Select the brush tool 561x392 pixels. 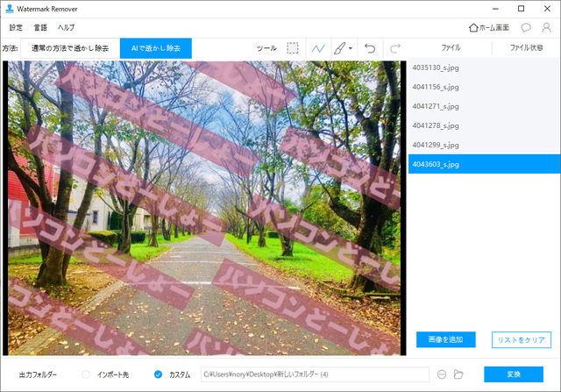coord(340,48)
